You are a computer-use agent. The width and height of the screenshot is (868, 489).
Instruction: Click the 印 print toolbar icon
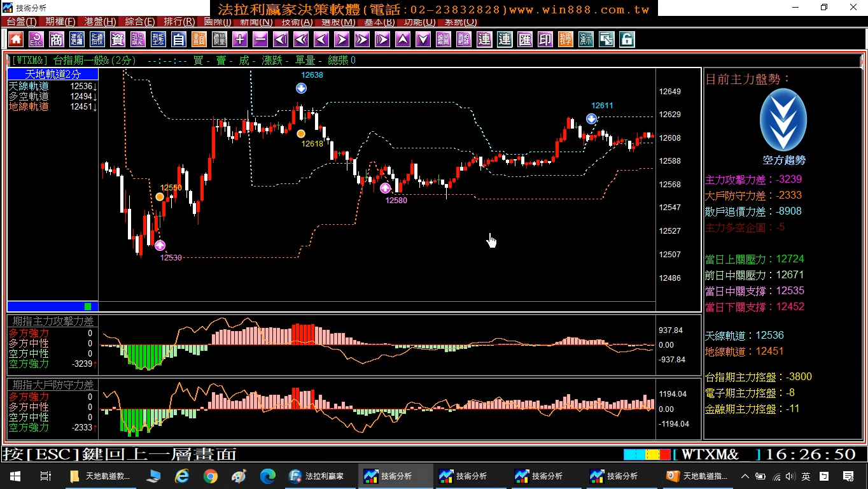pyautogui.click(x=545, y=39)
